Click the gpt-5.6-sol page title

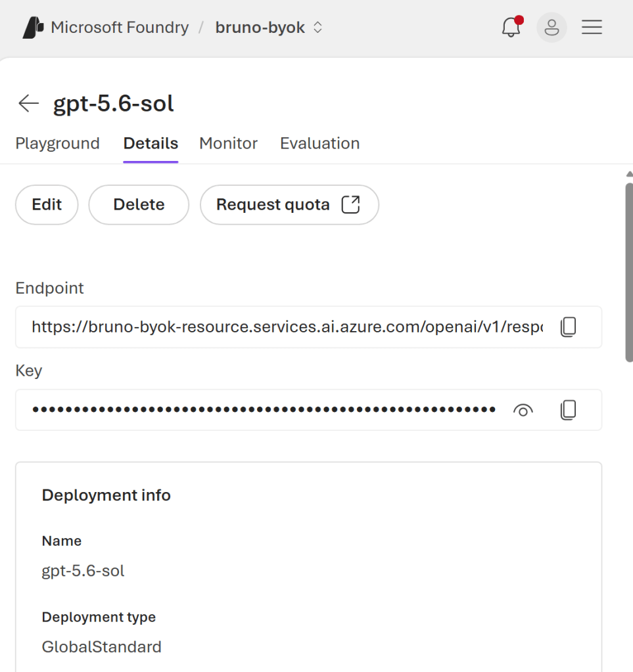tap(114, 104)
